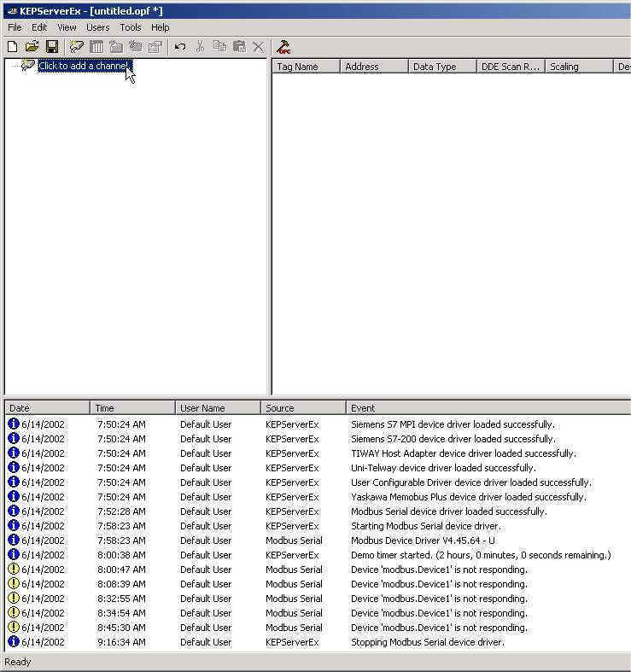Open the File menu
The image size is (631, 672).
pyautogui.click(x=15, y=27)
